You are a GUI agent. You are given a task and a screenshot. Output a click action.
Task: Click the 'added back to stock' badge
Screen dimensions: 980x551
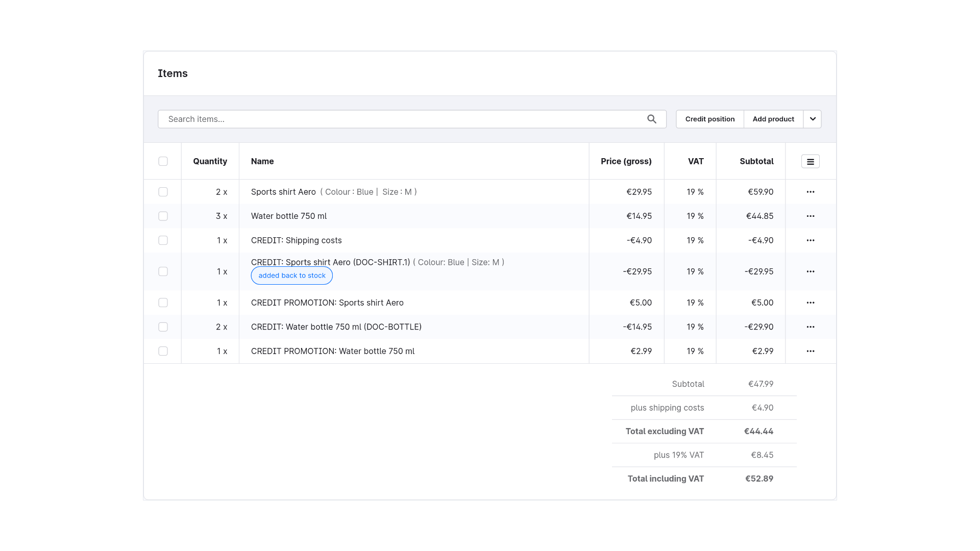[292, 275]
